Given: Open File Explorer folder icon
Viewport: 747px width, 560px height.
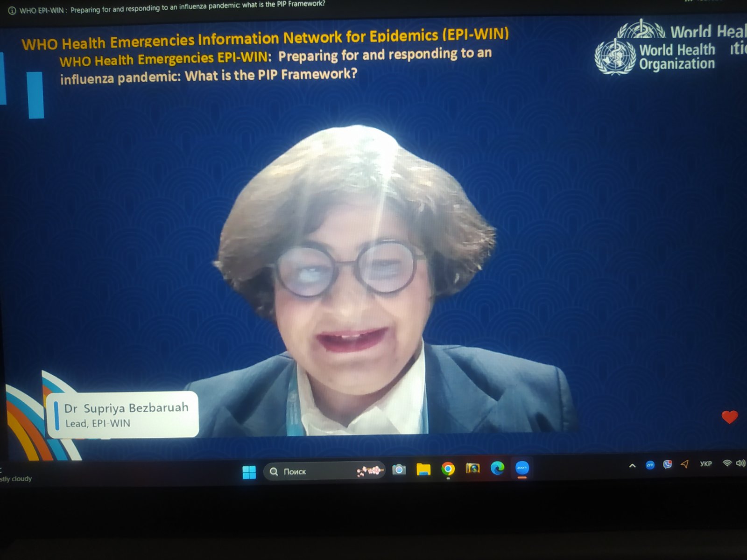Looking at the screenshot, I should point(423,469).
